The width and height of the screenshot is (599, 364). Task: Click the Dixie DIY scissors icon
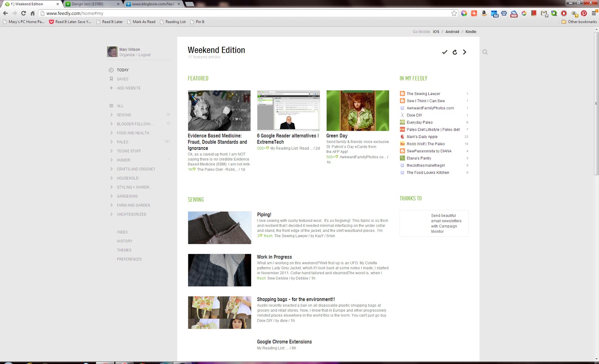[402, 115]
